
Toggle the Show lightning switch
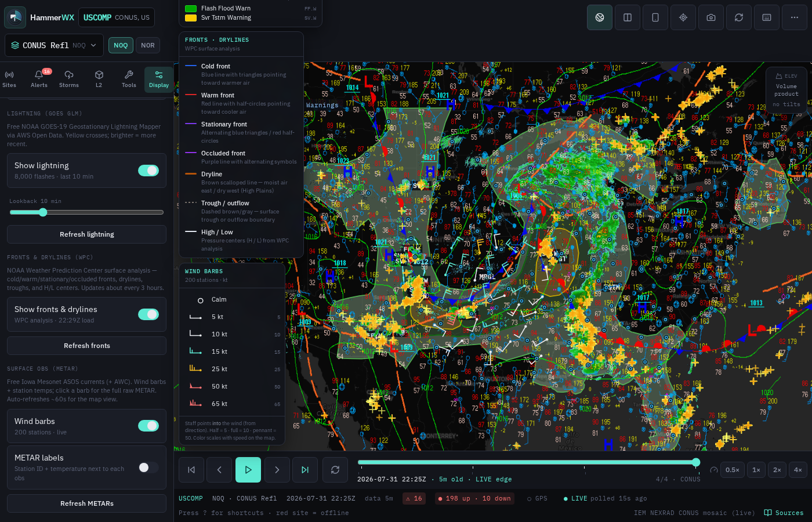tap(148, 171)
